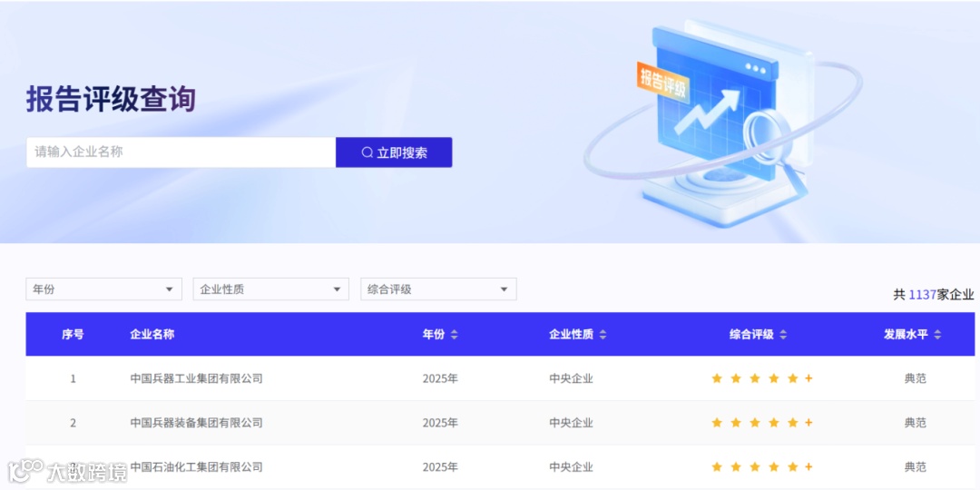The height and width of the screenshot is (490, 980).
Task: Click 典范 in 中国兵器装备集团 row
Action: [x=915, y=423]
